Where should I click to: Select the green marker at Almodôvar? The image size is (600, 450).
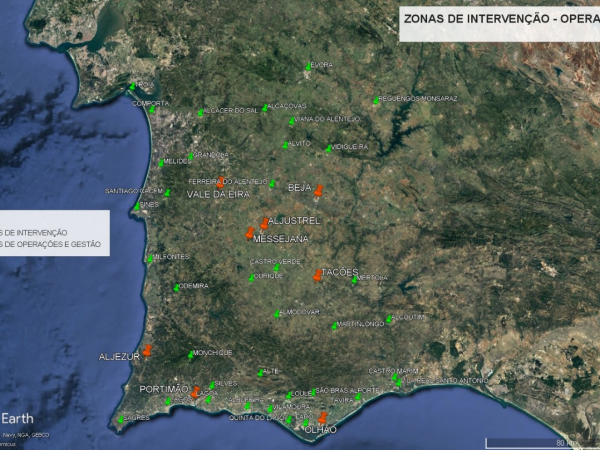[277, 314]
